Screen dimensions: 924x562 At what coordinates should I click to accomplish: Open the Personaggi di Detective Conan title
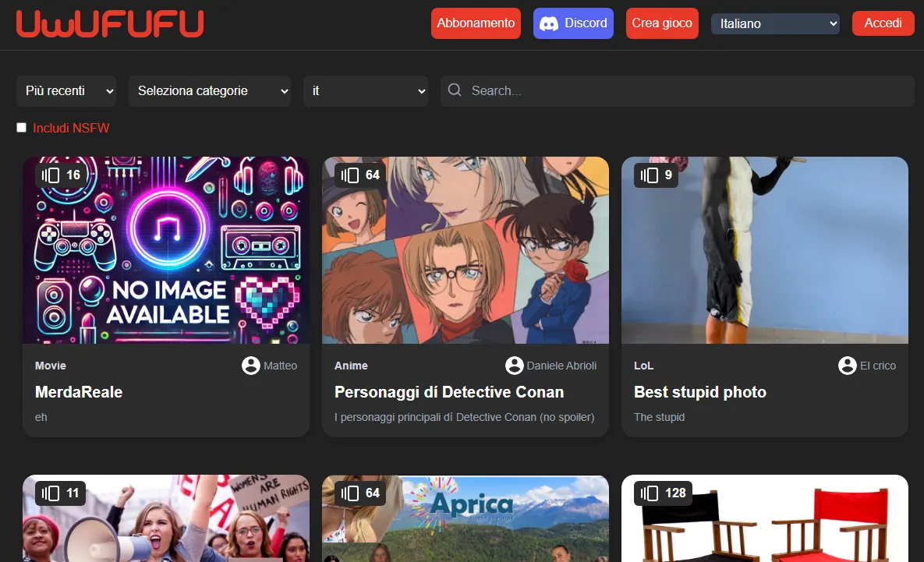point(449,392)
